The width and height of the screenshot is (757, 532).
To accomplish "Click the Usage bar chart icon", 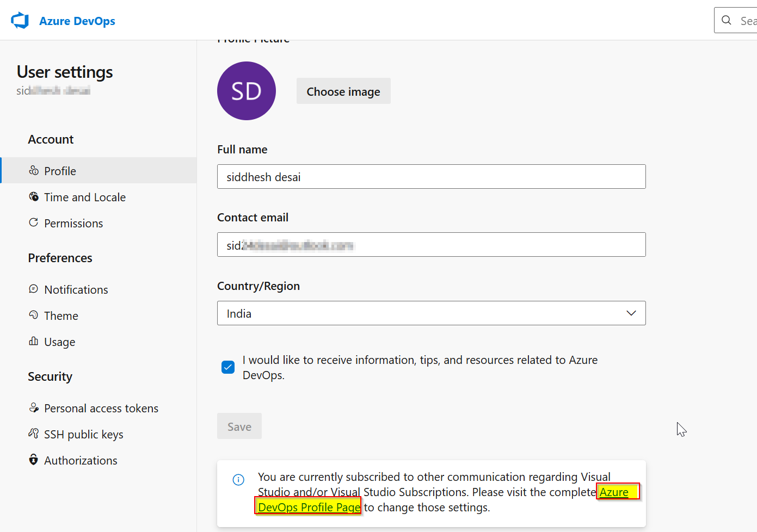I will click(x=34, y=342).
